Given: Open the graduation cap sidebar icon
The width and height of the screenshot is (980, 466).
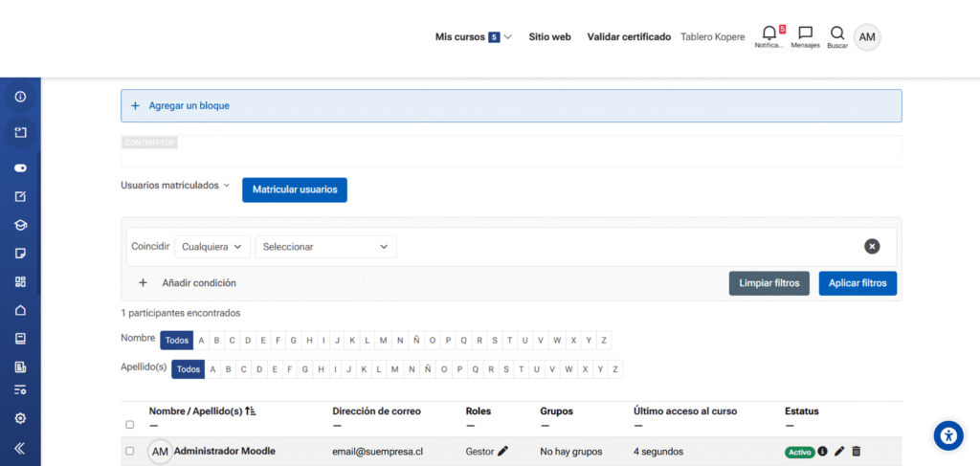Looking at the screenshot, I should tap(20, 225).
